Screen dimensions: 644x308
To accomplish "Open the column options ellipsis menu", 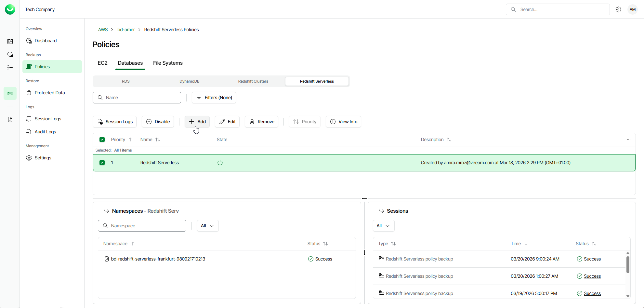I will pyautogui.click(x=629, y=139).
